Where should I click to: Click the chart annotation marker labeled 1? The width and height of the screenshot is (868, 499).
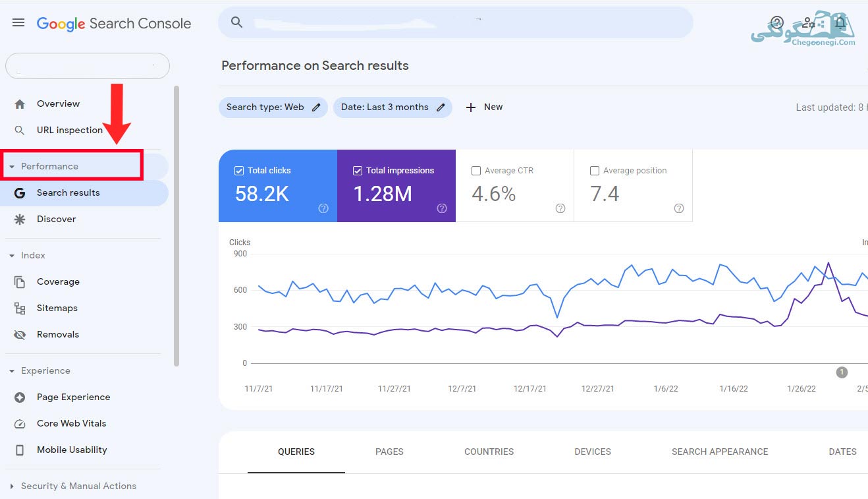[842, 372]
